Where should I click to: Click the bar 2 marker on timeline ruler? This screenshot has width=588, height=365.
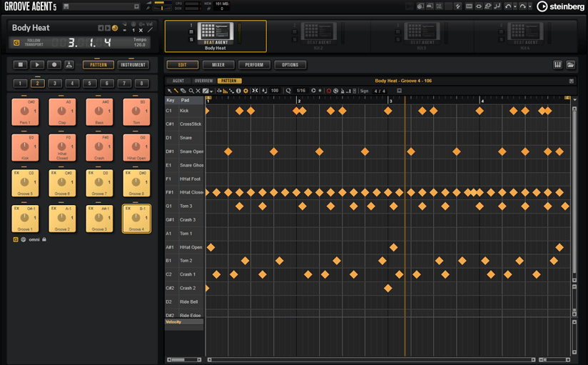(x=299, y=101)
